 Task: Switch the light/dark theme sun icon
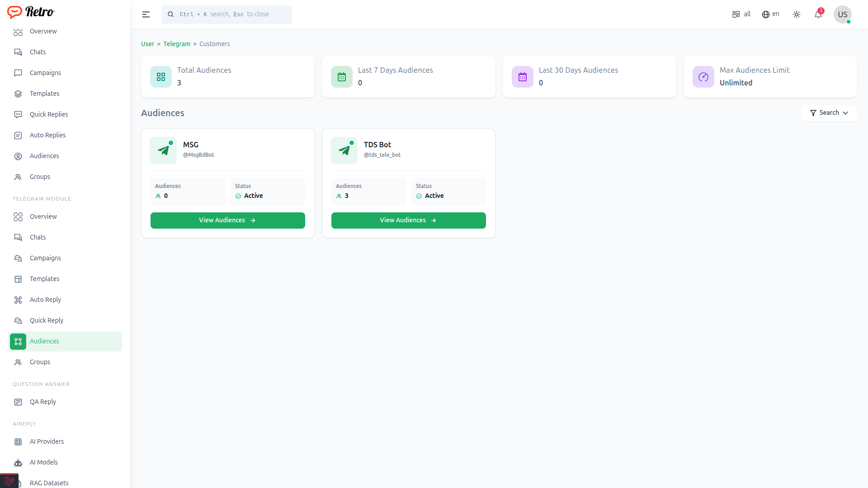[x=797, y=14]
